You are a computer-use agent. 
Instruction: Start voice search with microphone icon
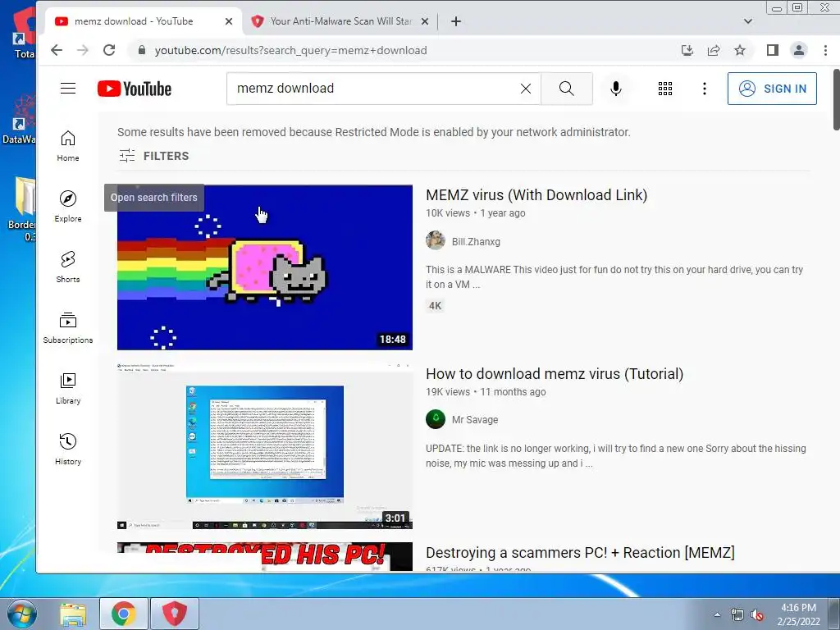pyautogui.click(x=615, y=89)
